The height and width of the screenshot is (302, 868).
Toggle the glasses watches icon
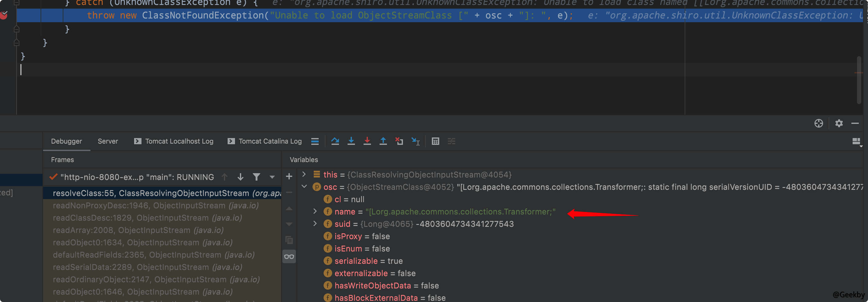289,256
